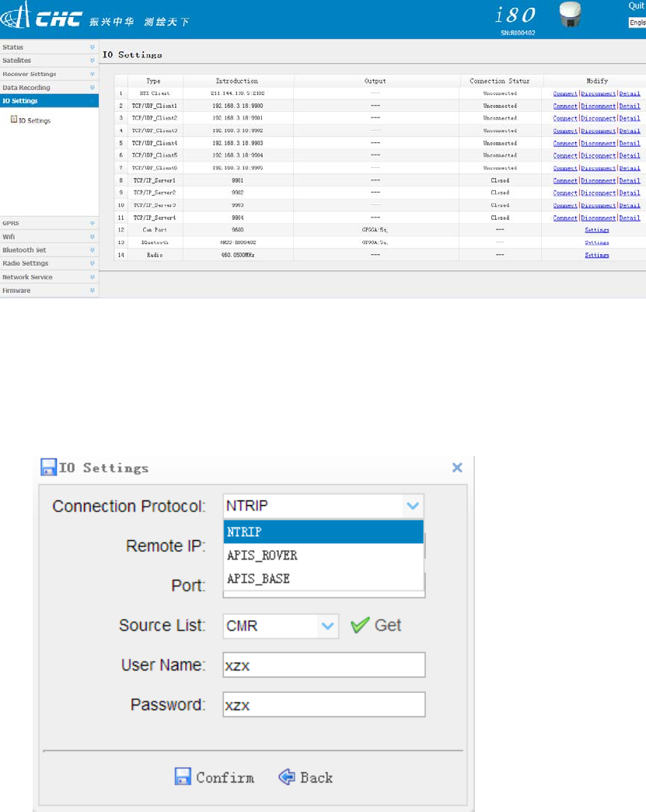
Task: Open the Network Service menu
Action: click(49, 277)
